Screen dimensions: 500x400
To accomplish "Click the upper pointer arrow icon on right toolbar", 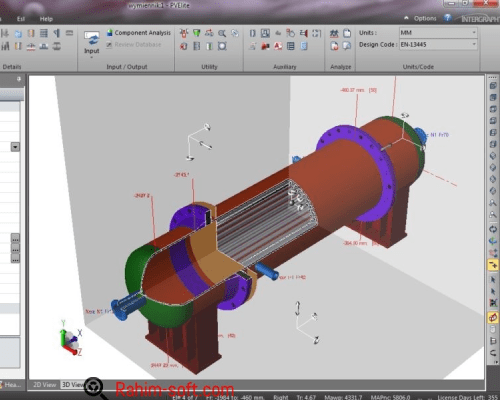I will point(493,279).
